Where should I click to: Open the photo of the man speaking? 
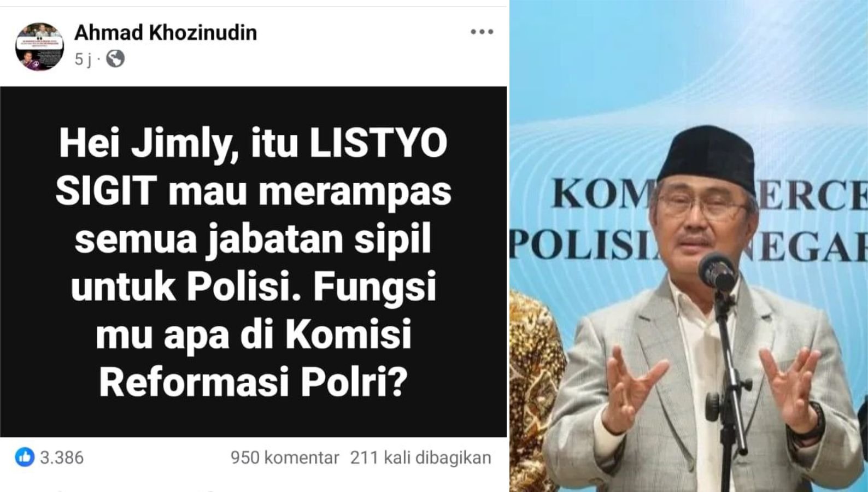(x=689, y=246)
